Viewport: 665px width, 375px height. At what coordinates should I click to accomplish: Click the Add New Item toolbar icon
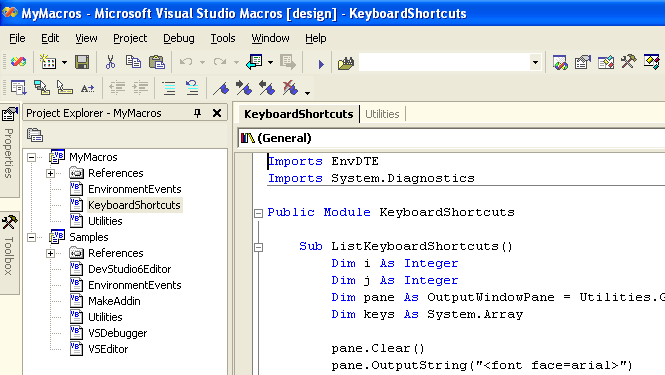(x=48, y=62)
